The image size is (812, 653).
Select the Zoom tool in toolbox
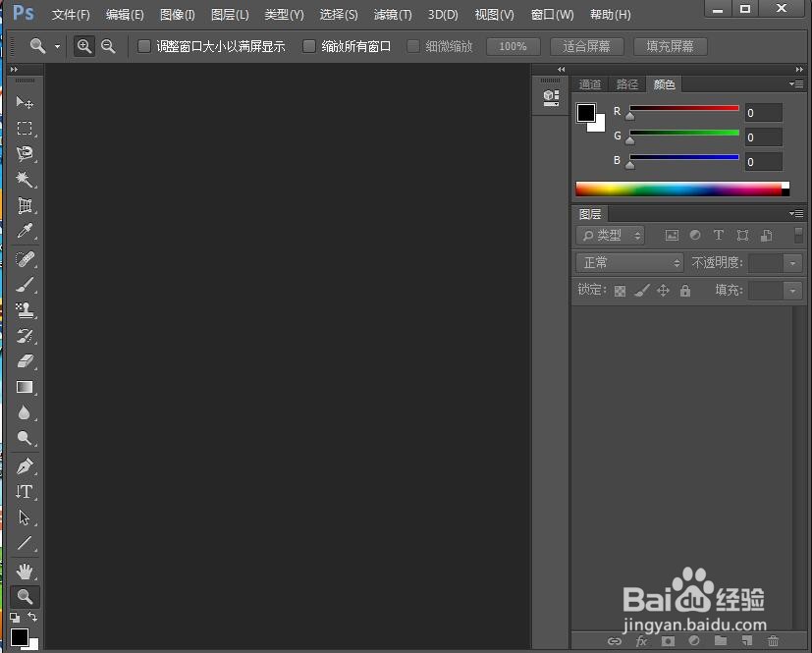click(25, 597)
